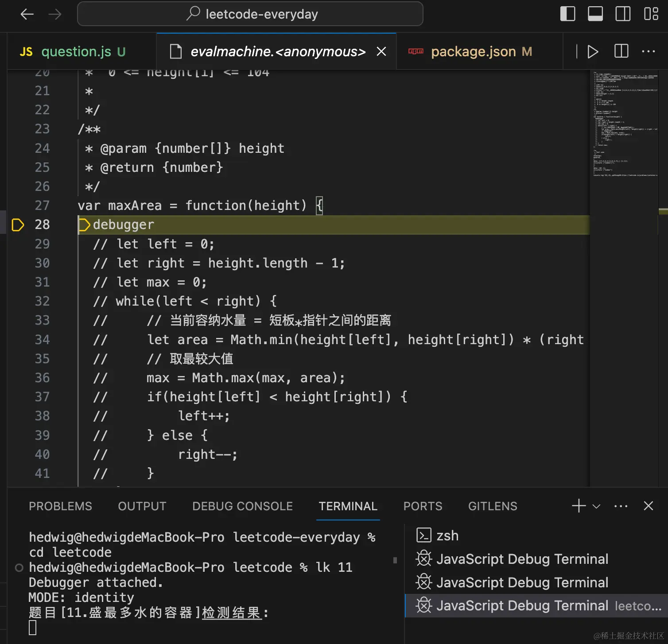Click terminal command decoration circle beside lk 11
Viewport: 668px width, 644px height.
[19, 567]
